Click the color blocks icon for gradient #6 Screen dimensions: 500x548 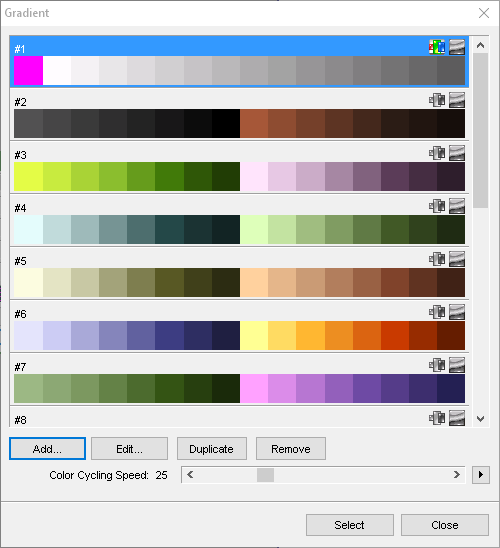coord(437,312)
